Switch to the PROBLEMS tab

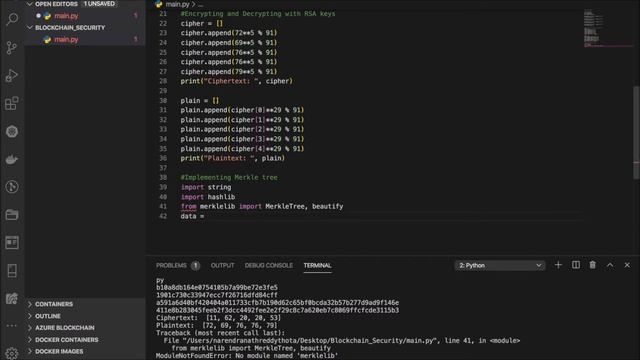tap(171, 265)
